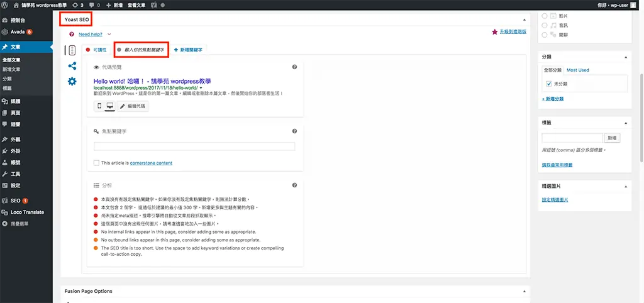Click the snippet URL dropdown arrow
Image resolution: width=644 pixels, height=303 pixels.
click(x=201, y=88)
